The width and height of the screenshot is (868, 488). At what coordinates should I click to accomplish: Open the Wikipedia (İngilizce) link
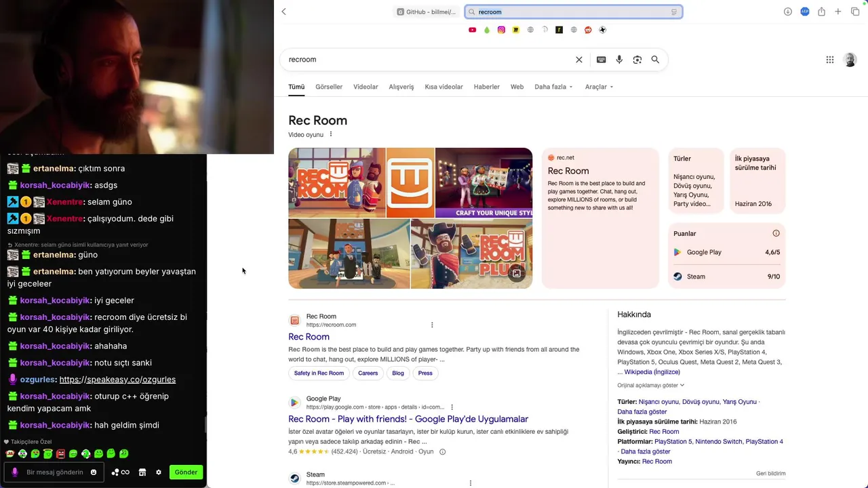click(652, 372)
